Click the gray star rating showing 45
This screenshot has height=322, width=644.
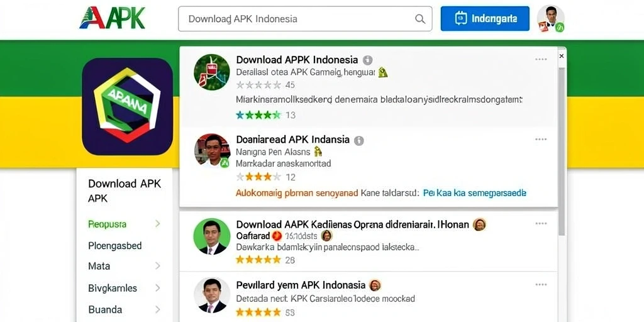point(258,85)
